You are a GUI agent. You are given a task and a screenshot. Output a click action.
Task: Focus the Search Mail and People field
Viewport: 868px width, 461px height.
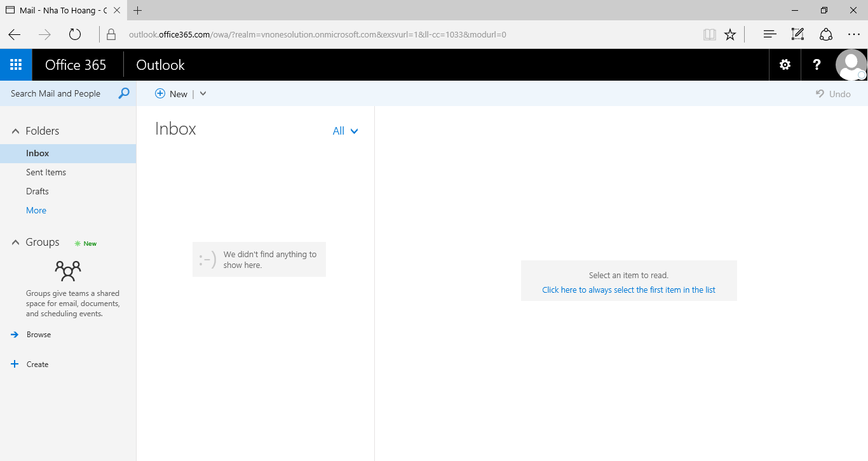click(x=60, y=93)
